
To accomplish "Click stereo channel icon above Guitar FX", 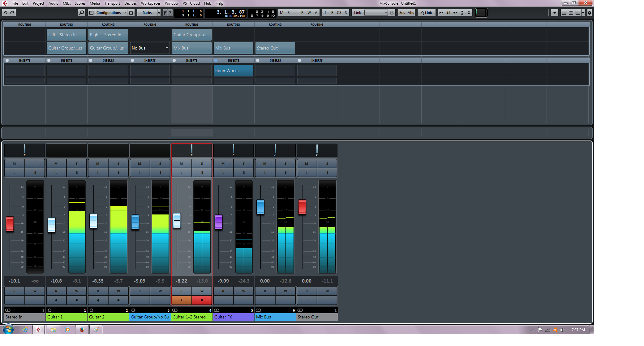I will [x=217, y=310].
